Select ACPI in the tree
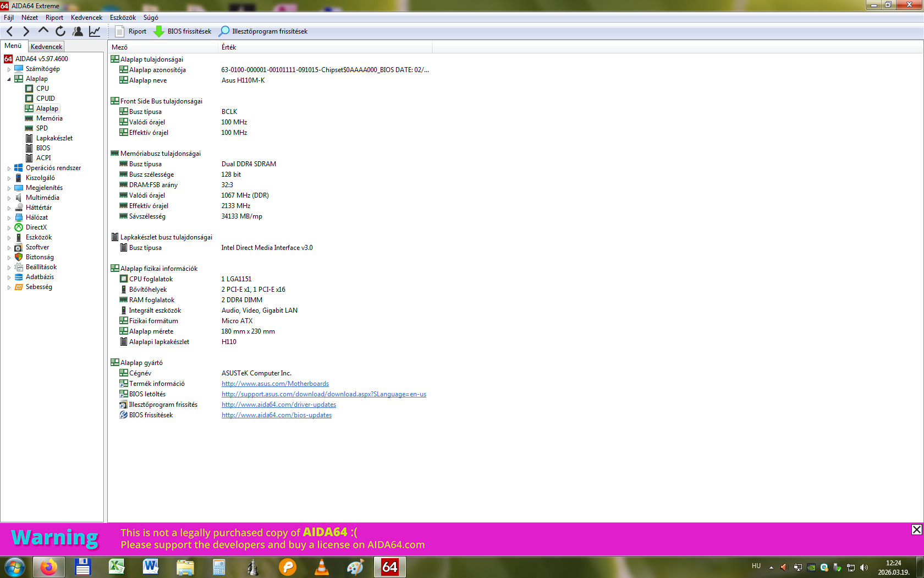924x578 pixels. (x=43, y=158)
